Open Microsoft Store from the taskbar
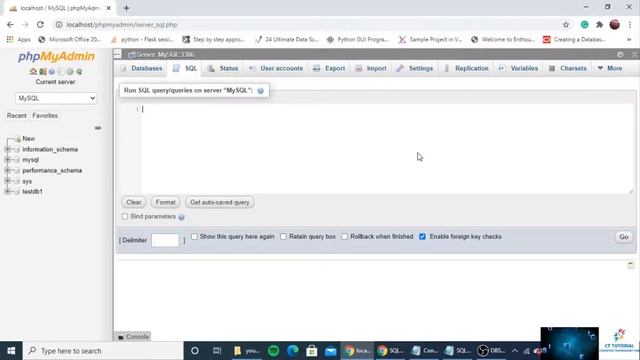The height and width of the screenshot is (360, 640). [312, 351]
